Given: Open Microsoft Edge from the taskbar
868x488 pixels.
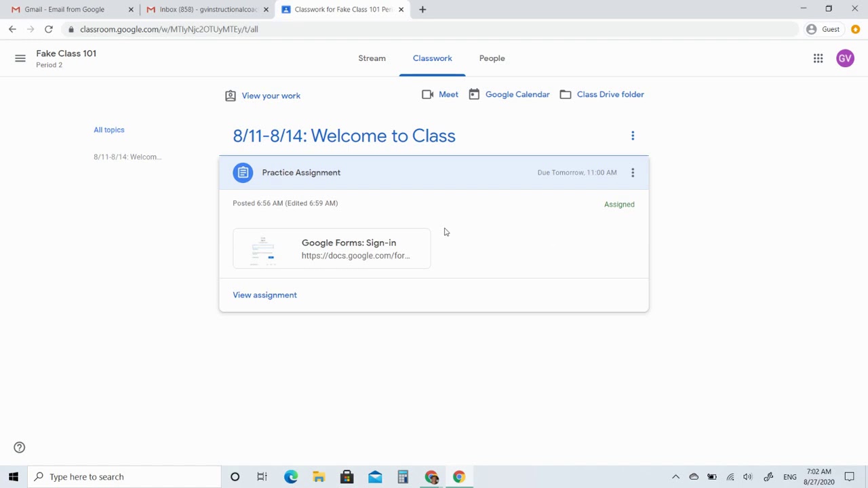Looking at the screenshot, I should pyautogui.click(x=291, y=476).
